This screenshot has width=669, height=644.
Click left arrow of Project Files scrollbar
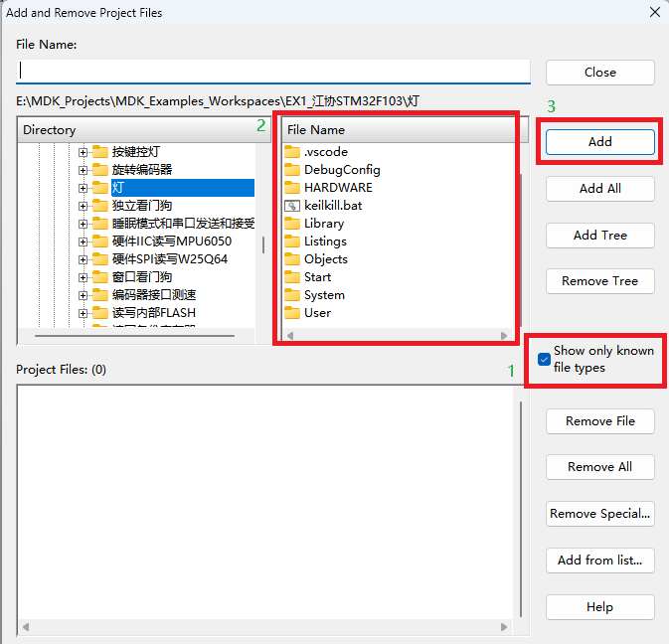[26, 627]
